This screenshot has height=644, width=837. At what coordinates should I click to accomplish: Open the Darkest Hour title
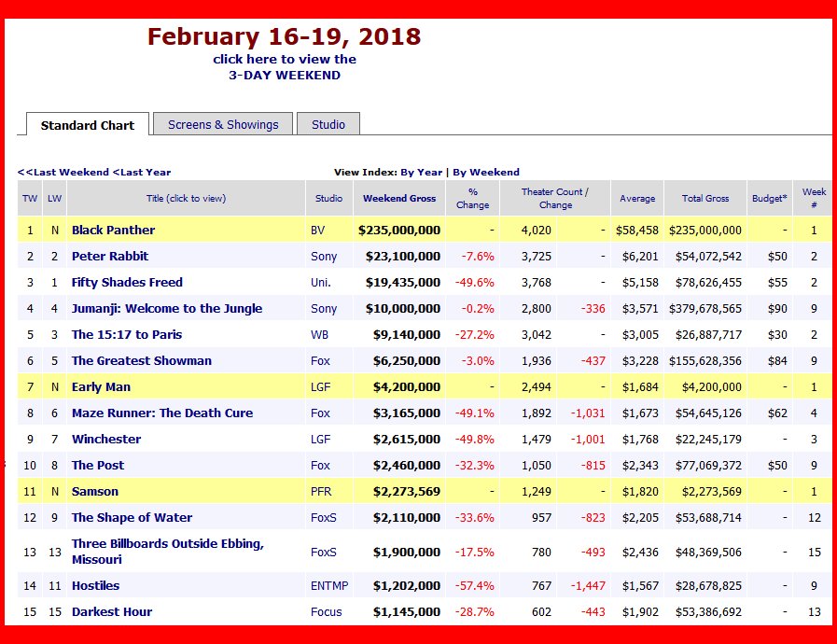tap(112, 612)
